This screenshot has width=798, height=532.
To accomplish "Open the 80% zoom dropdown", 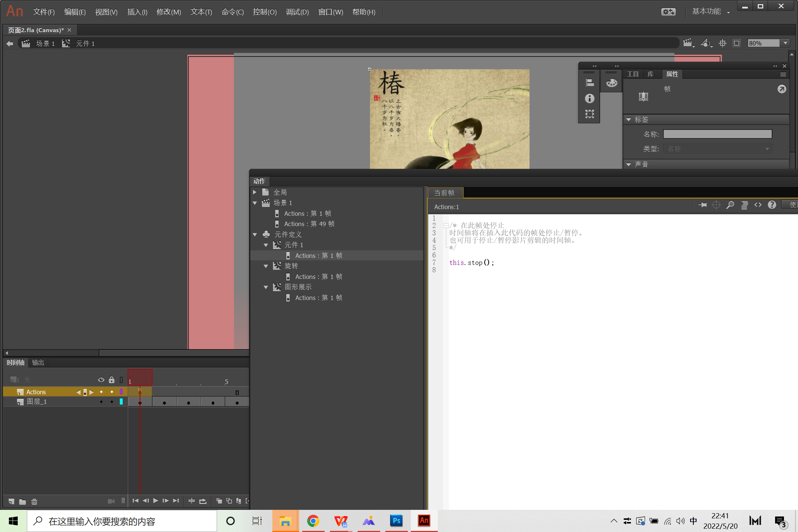I will tap(785, 43).
